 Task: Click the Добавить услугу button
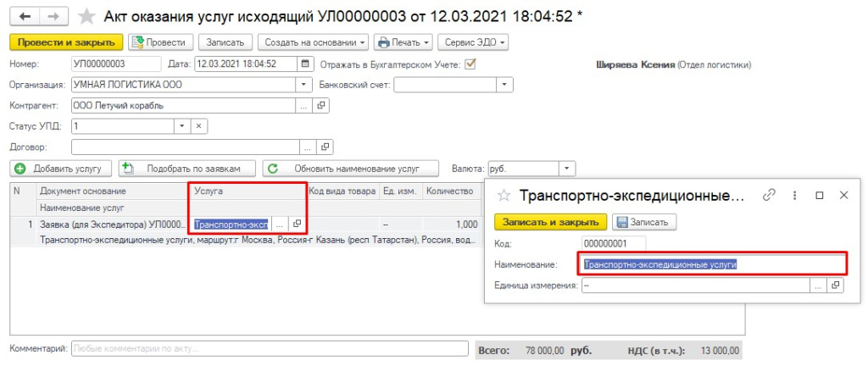61,169
